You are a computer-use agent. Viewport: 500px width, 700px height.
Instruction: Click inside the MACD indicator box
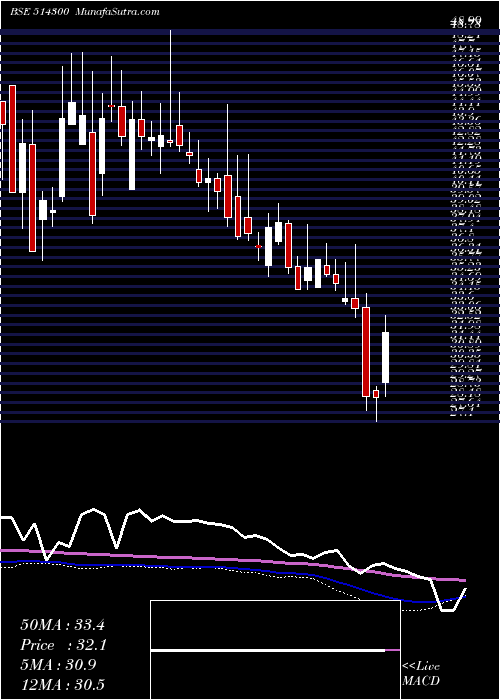point(275,650)
